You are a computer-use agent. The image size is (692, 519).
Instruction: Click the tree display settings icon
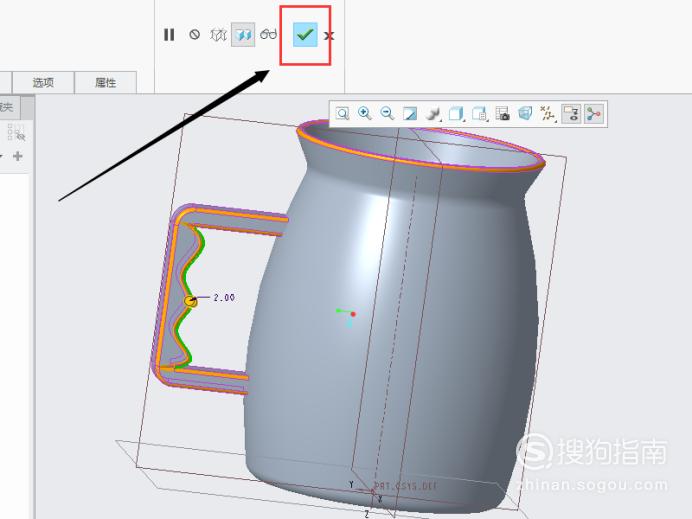click(x=17, y=132)
